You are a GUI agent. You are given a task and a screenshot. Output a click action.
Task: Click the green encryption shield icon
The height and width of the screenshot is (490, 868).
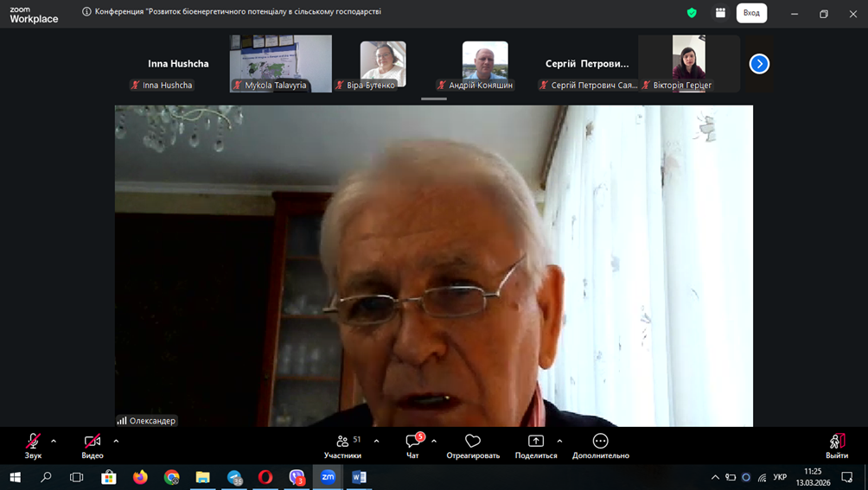coord(692,13)
